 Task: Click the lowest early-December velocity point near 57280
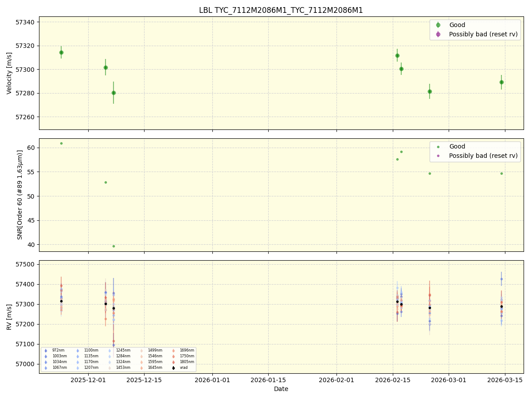(113, 93)
